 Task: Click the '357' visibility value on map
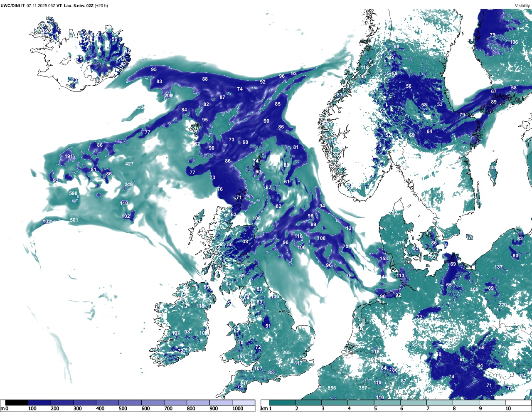(x=363, y=388)
